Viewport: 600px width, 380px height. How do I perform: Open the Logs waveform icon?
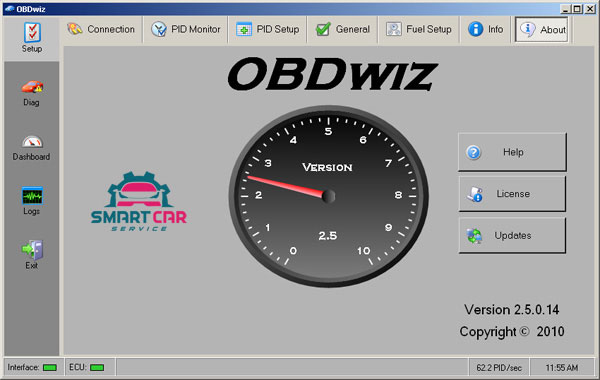(x=32, y=196)
